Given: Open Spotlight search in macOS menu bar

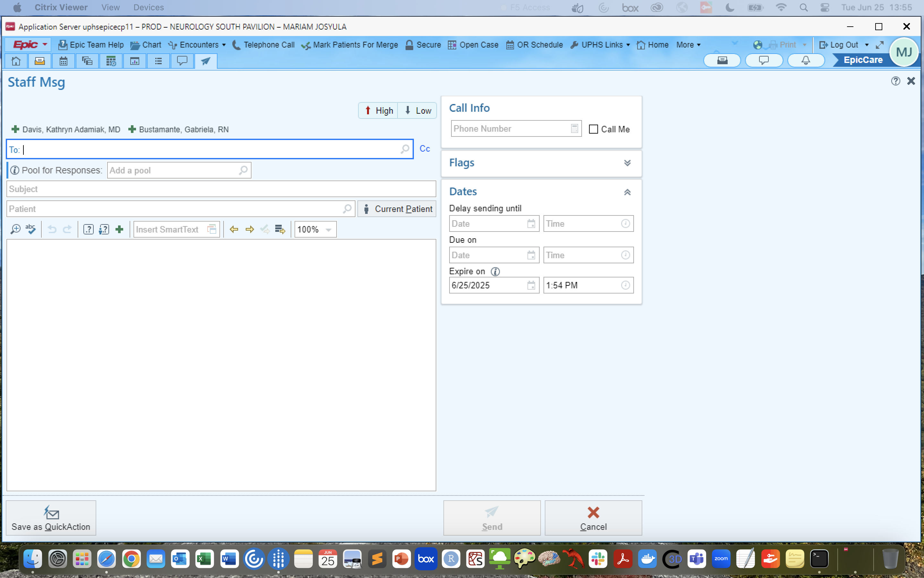Looking at the screenshot, I should [x=803, y=7].
